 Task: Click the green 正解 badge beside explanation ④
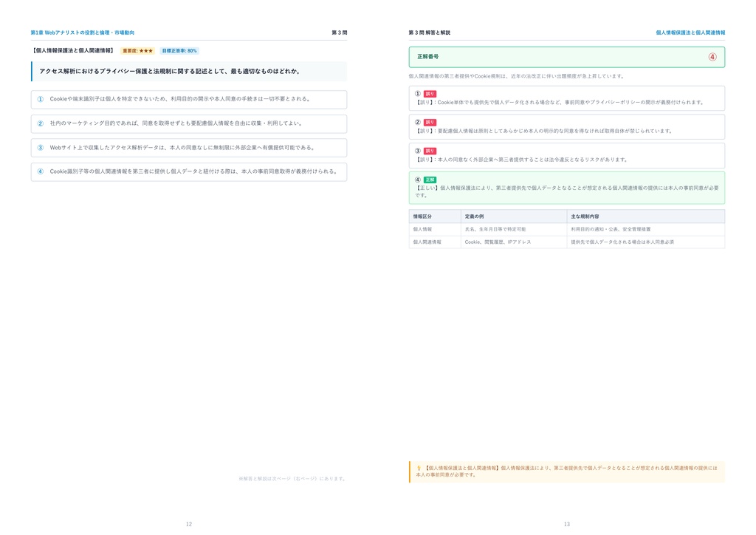click(430, 180)
